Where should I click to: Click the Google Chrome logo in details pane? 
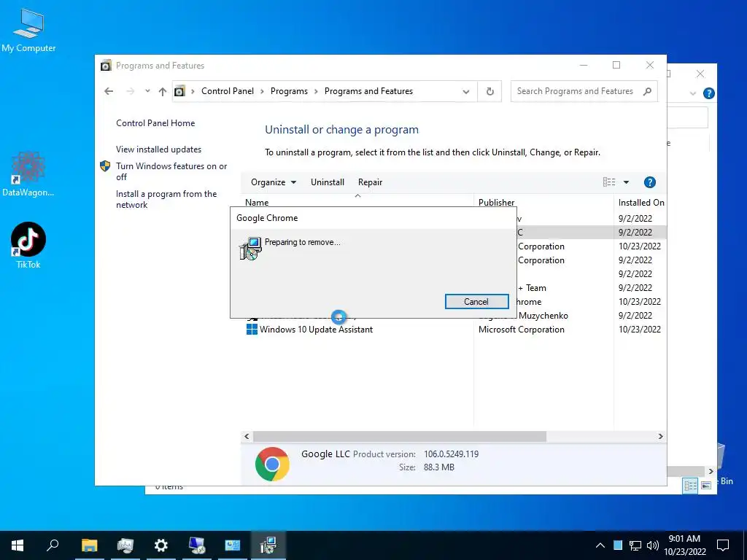point(272,464)
